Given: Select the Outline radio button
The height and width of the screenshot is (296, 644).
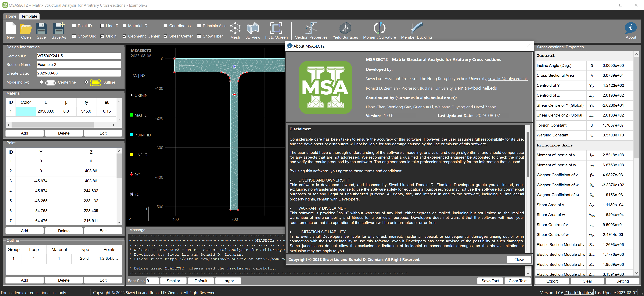Looking at the screenshot, I should 85,82.
